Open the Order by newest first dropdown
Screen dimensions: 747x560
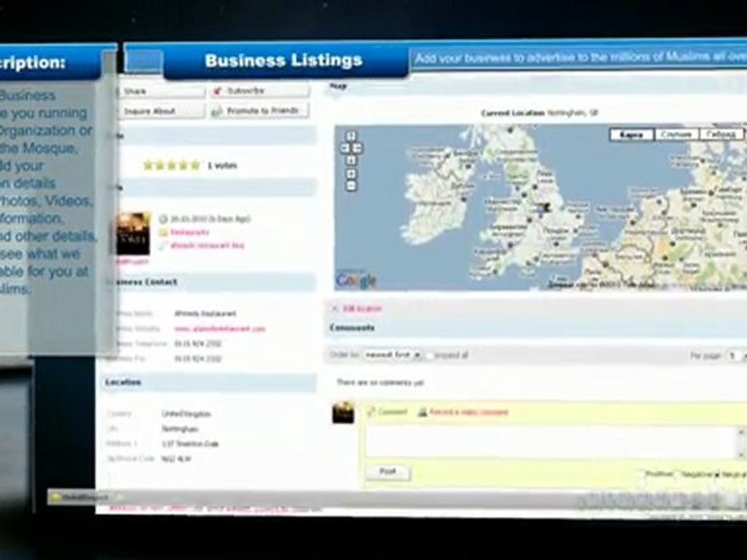coord(392,355)
